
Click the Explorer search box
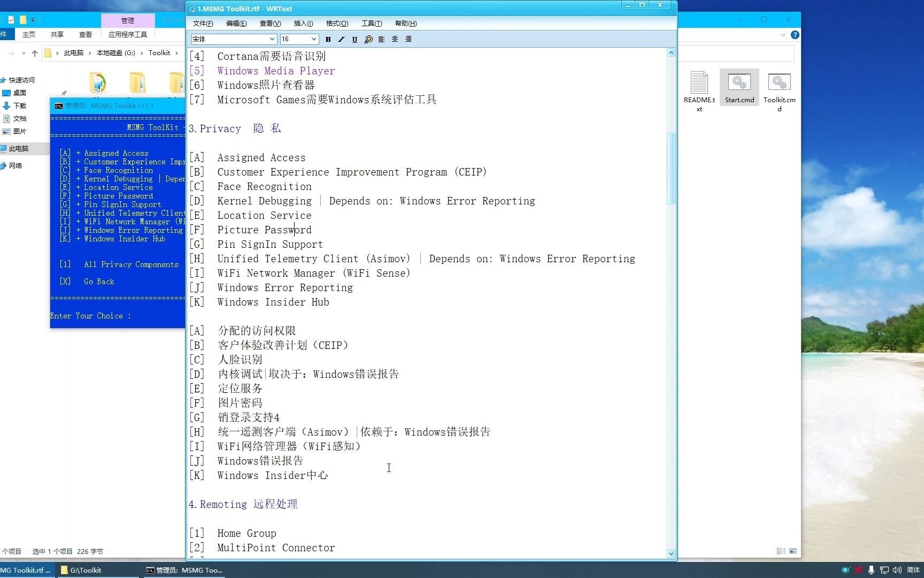736,53
